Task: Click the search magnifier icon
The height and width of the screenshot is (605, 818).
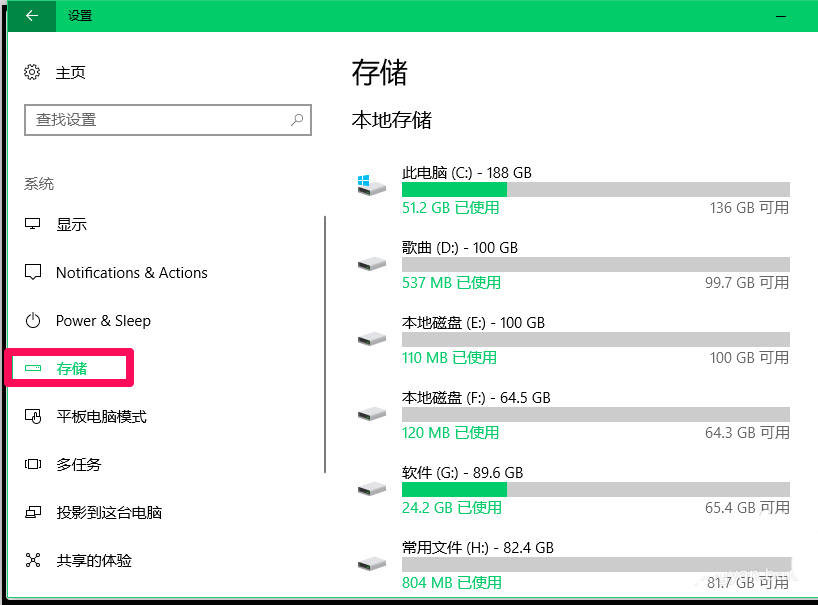Action: 297,120
